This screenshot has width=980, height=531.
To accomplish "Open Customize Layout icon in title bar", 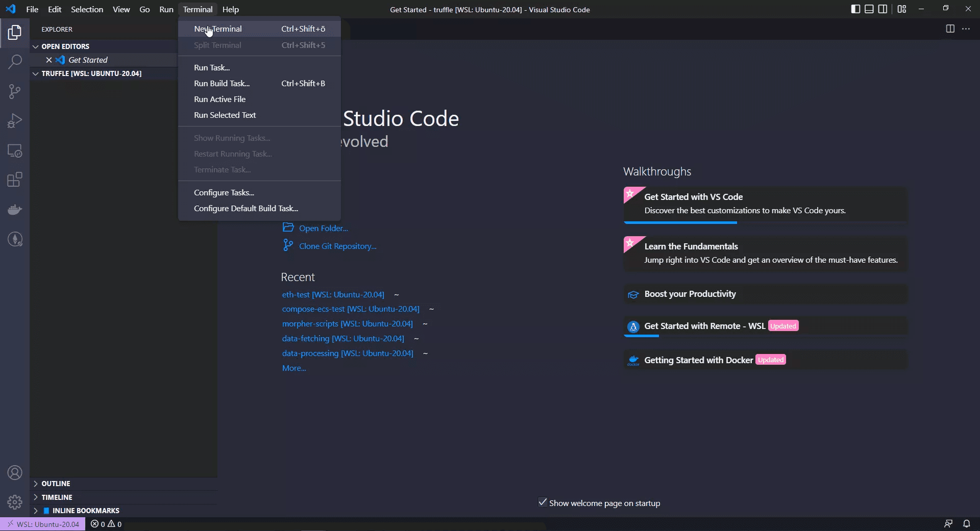I will coord(902,9).
